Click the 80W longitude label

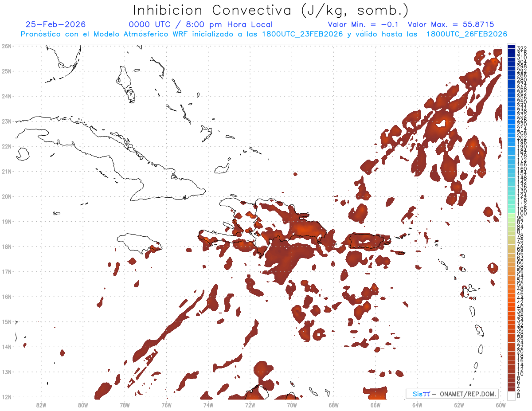82,405
